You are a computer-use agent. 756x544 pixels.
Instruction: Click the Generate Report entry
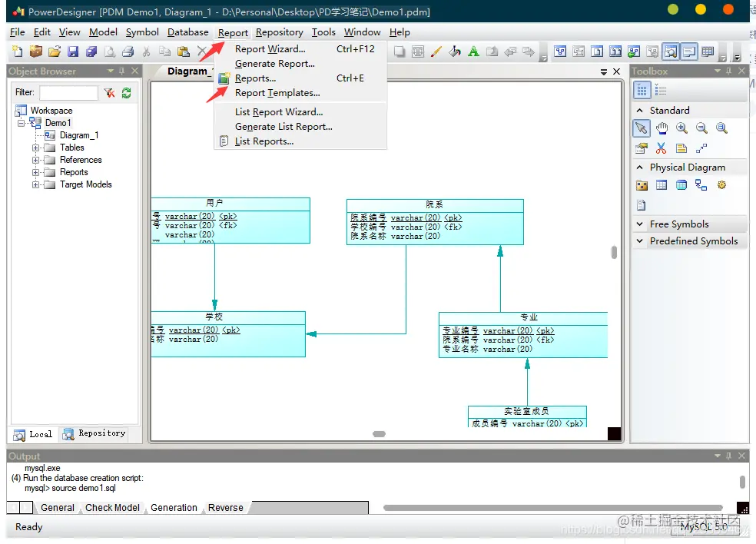point(275,64)
